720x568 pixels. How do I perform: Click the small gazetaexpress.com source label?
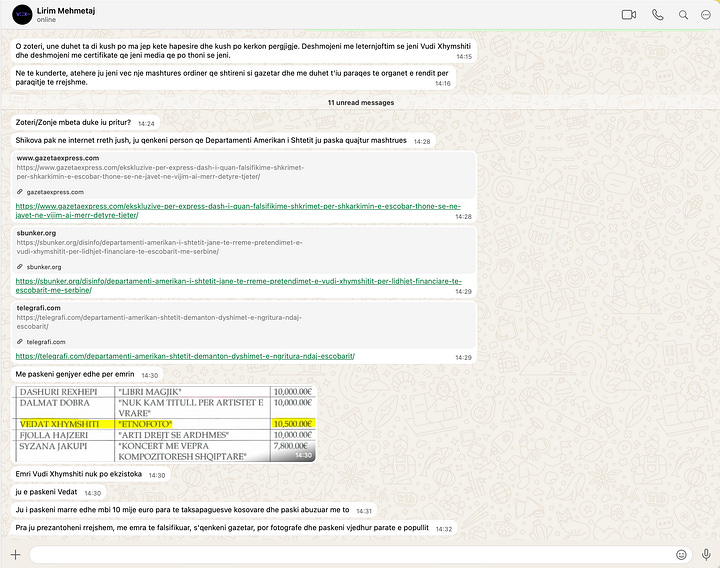(x=55, y=192)
